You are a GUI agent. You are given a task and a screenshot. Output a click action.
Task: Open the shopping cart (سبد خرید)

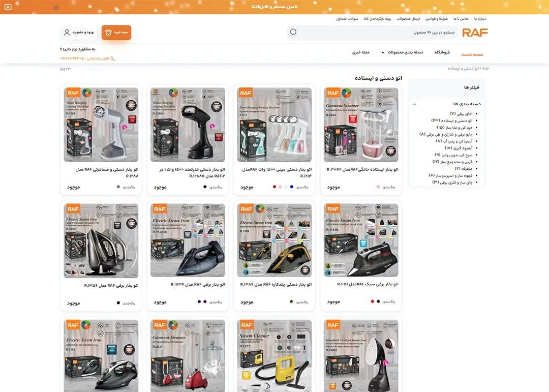click(x=116, y=33)
